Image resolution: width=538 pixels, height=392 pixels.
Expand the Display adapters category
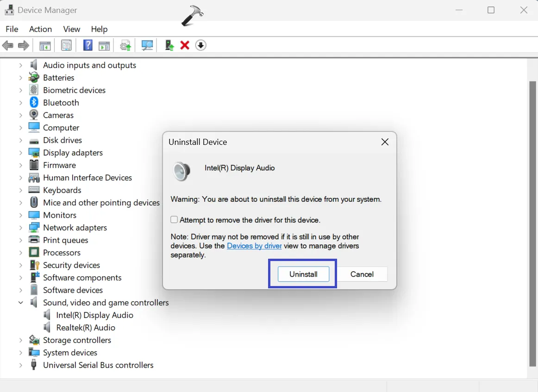click(x=20, y=153)
